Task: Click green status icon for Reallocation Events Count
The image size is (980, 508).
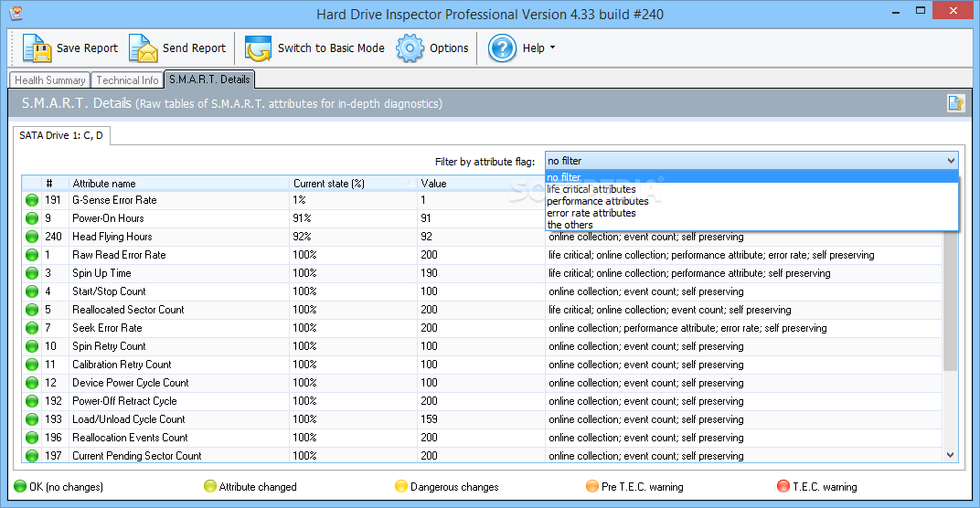Action: point(32,438)
